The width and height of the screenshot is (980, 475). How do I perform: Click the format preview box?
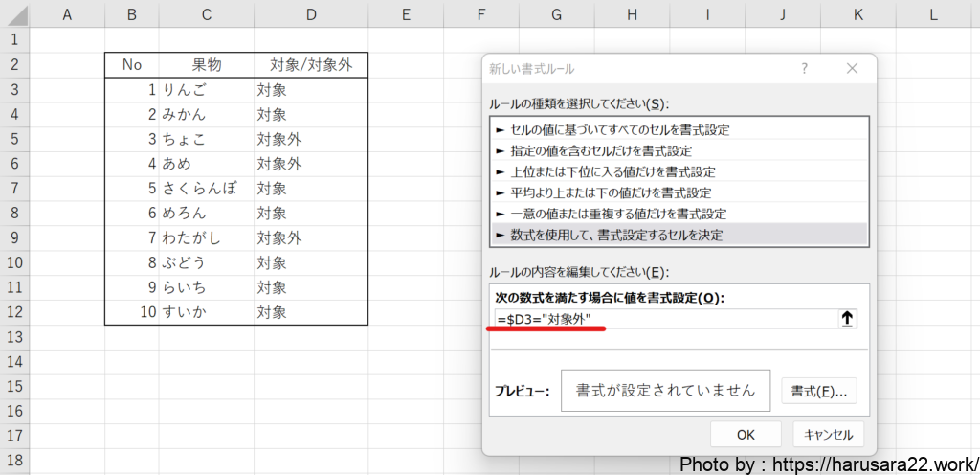(665, 391)
